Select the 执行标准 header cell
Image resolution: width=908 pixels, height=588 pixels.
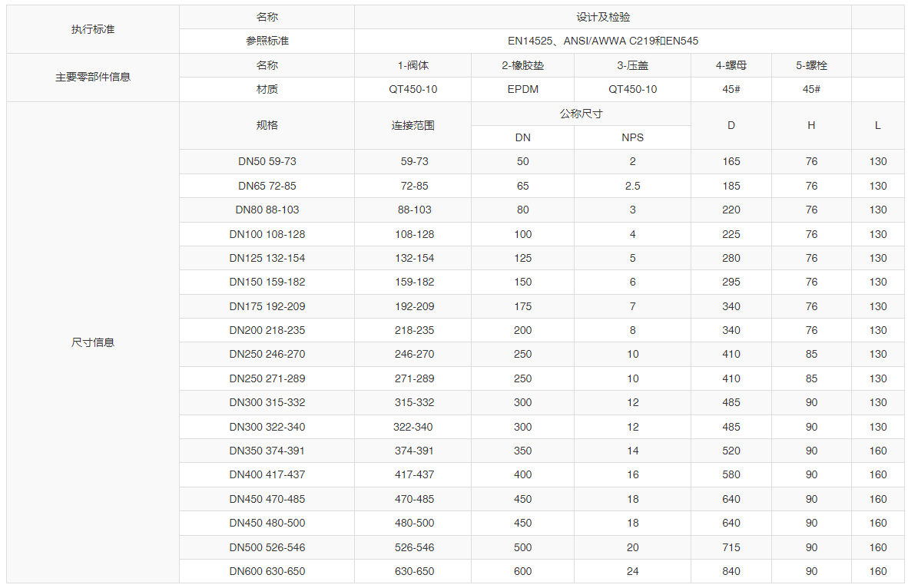[x=91, y=28]
